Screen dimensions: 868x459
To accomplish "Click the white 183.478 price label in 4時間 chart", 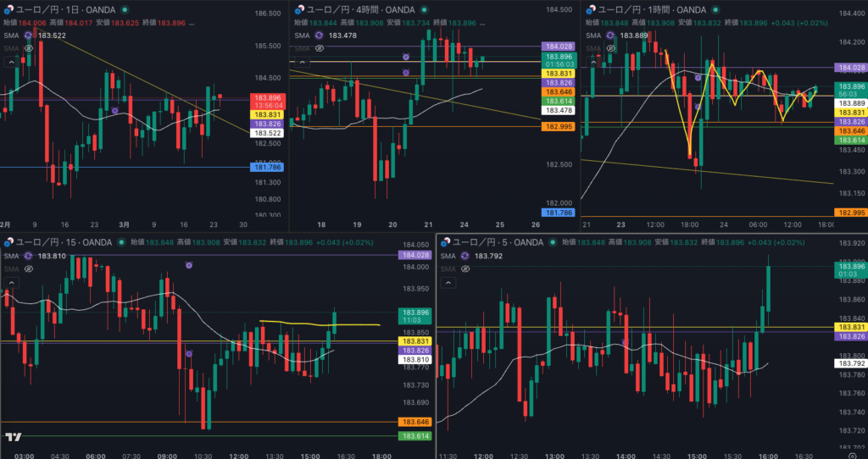I will tap(559, 111).
